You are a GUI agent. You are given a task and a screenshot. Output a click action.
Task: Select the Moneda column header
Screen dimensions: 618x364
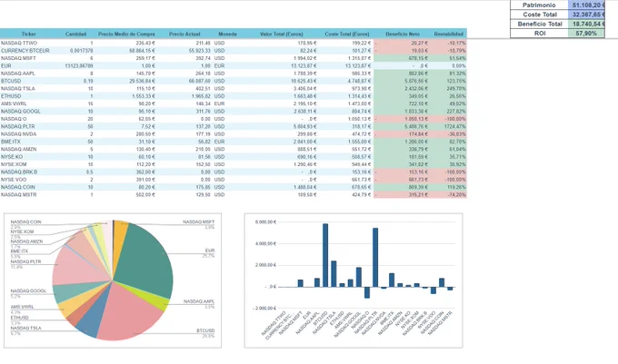(x=227, y=34)
